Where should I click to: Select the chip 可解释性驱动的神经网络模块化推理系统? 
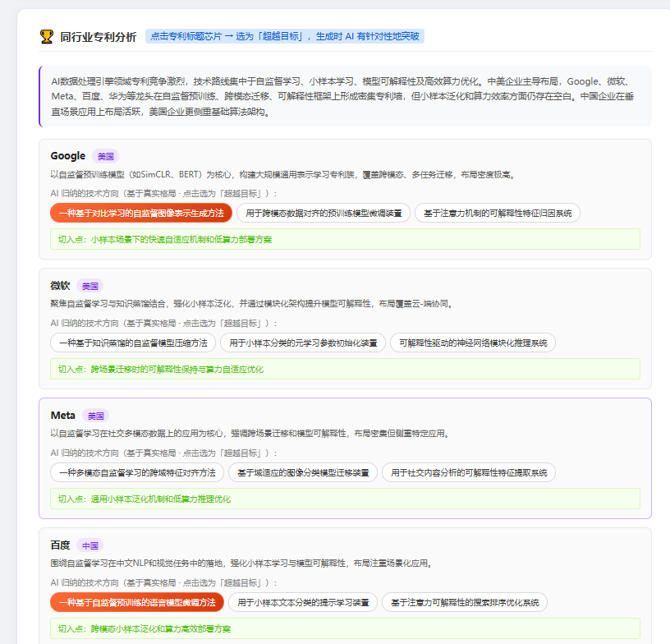(473, 343)
